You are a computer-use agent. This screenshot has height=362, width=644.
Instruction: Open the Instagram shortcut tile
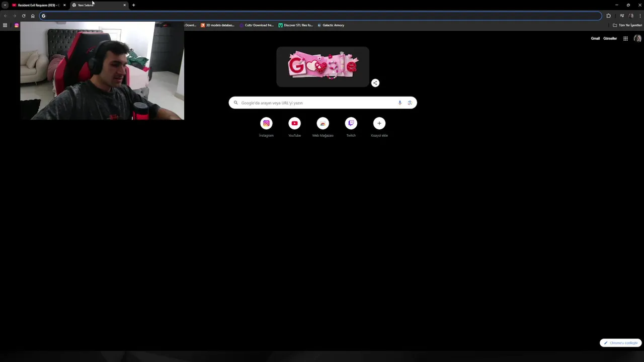pos(266,127)
